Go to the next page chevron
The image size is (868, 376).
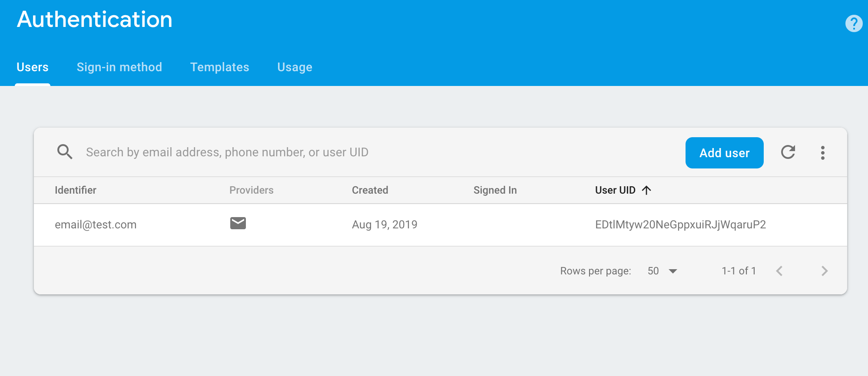tap(824, 271)
